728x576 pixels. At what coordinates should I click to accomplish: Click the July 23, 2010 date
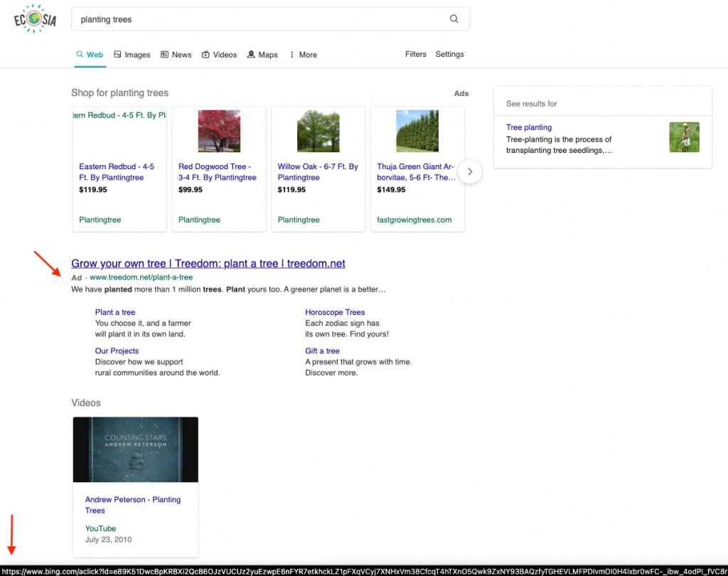pyautogui.click(x=108, y=539)
